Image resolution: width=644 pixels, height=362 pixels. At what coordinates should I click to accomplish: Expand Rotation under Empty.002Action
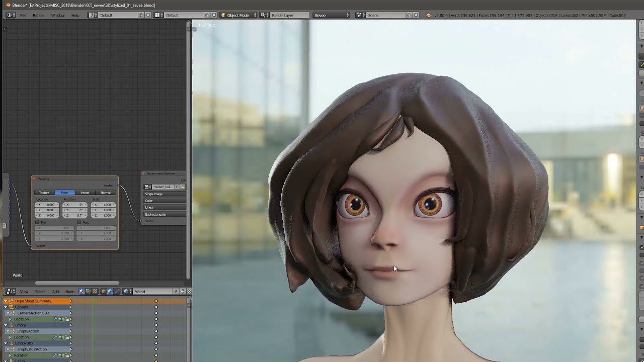coord(10,355)
